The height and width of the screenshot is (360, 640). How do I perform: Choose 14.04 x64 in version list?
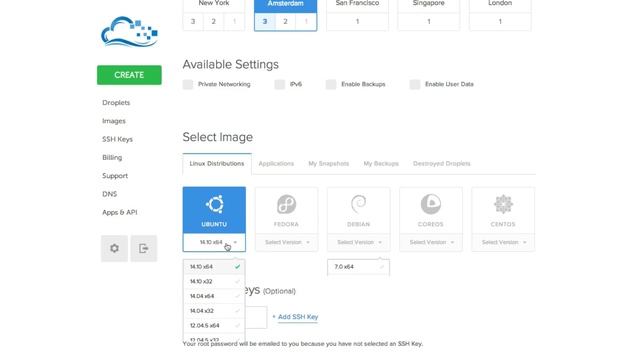click(214, 296)
